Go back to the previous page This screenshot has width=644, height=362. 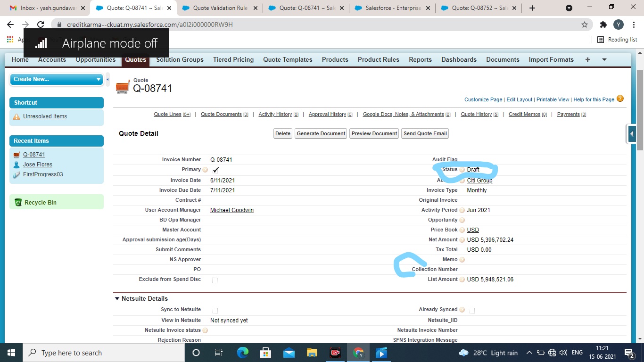pyautogui.click(x=10, y=25)
